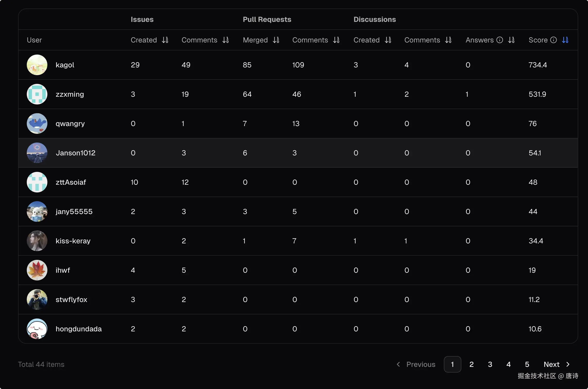
Task: Click sort icon next to Issues Comments
Action: 226,40
